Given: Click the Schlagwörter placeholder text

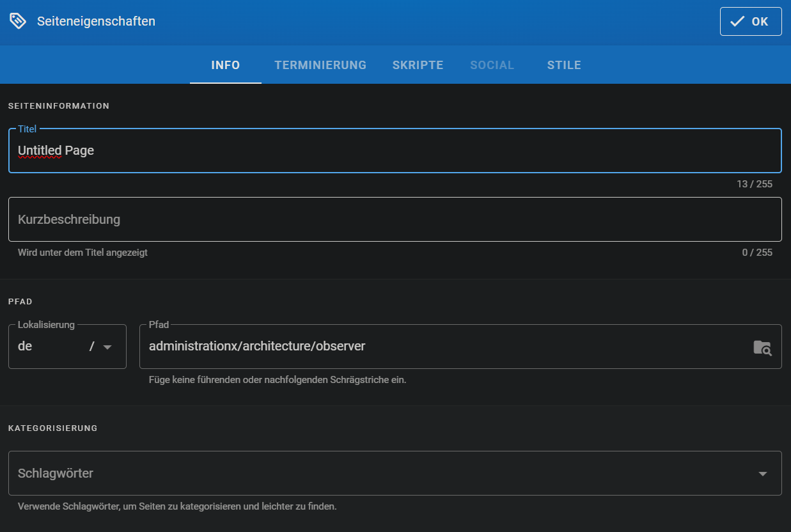Looking at the screenshot, I should click(x=56, y=474).
